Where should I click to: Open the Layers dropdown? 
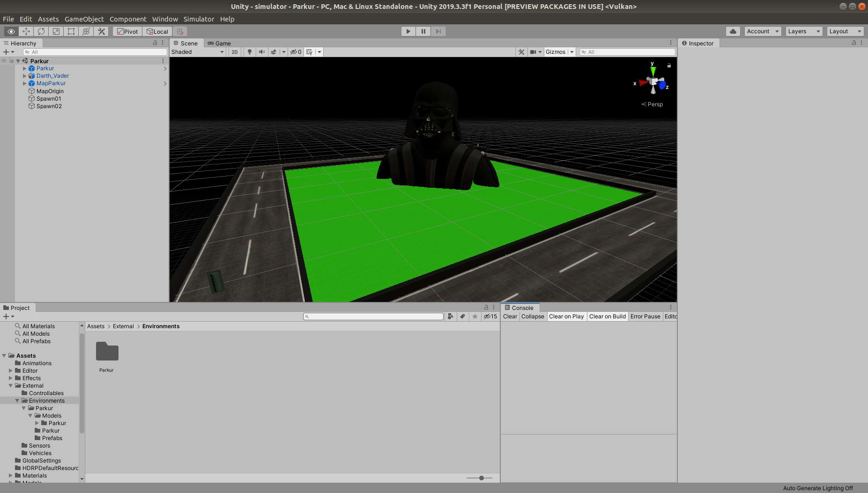tap(804, 31)
